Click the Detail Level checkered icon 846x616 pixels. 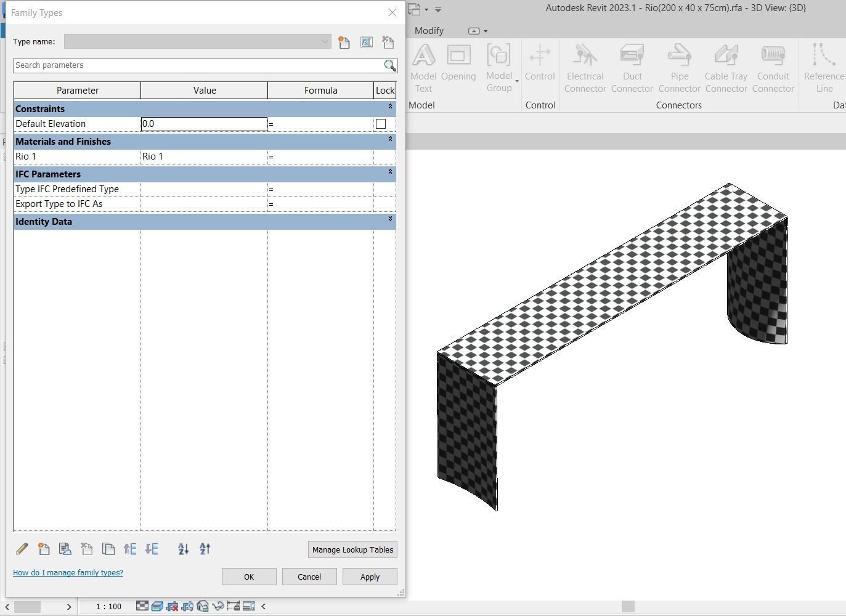(142, 606)
